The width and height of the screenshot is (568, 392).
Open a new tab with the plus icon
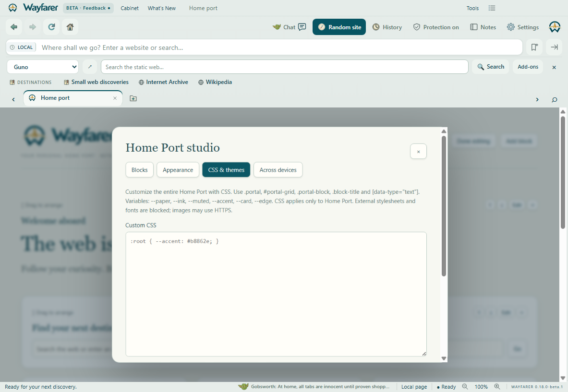tap(133, 98)
